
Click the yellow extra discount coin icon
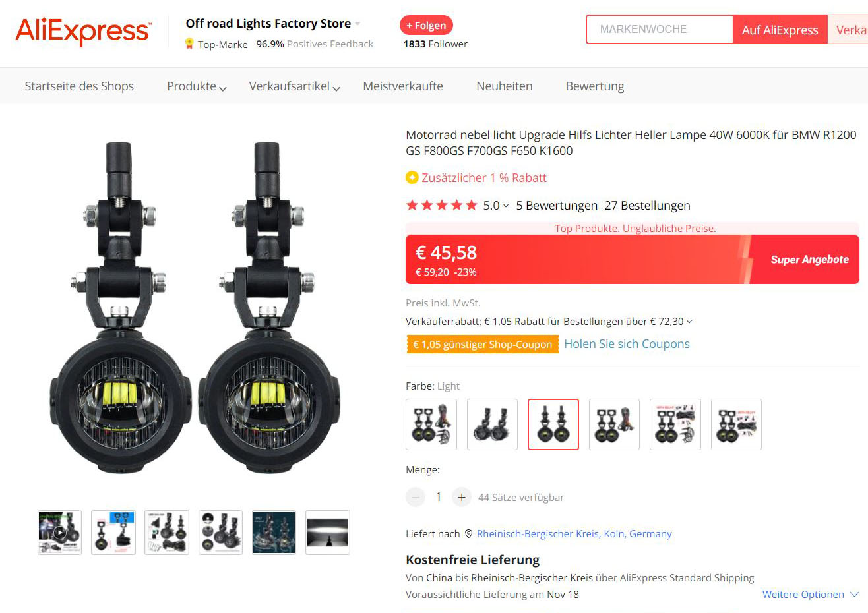(x=412, y=177)
